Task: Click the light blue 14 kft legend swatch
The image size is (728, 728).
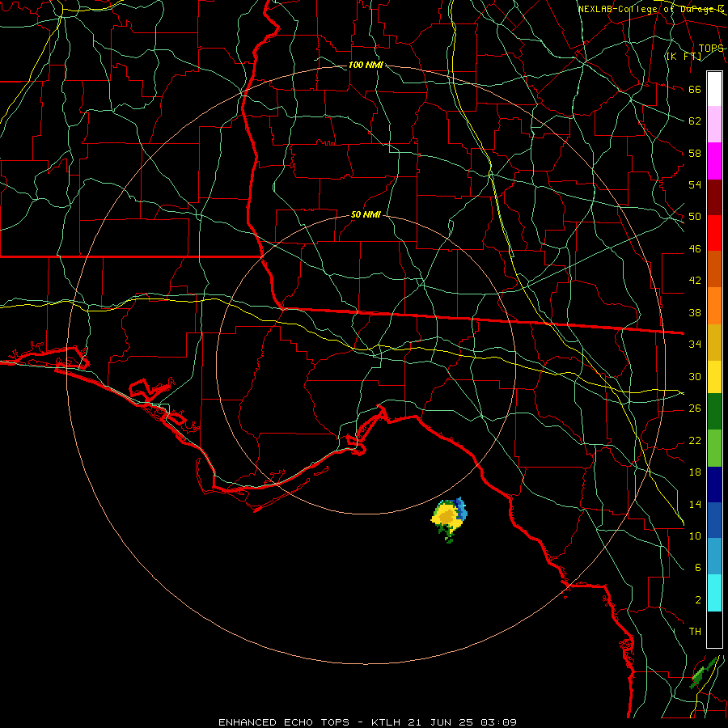Action: (x=714, y=557)
